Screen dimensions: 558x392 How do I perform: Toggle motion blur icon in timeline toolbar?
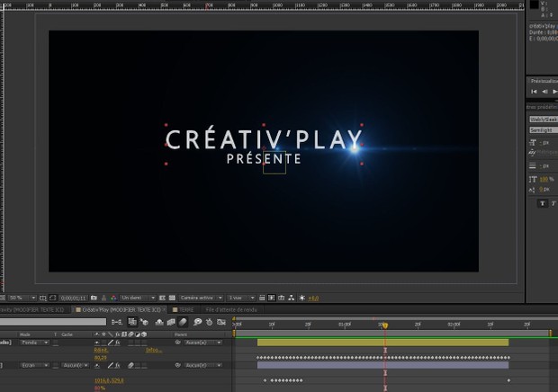pyautogui.click(x=183, y=322)
